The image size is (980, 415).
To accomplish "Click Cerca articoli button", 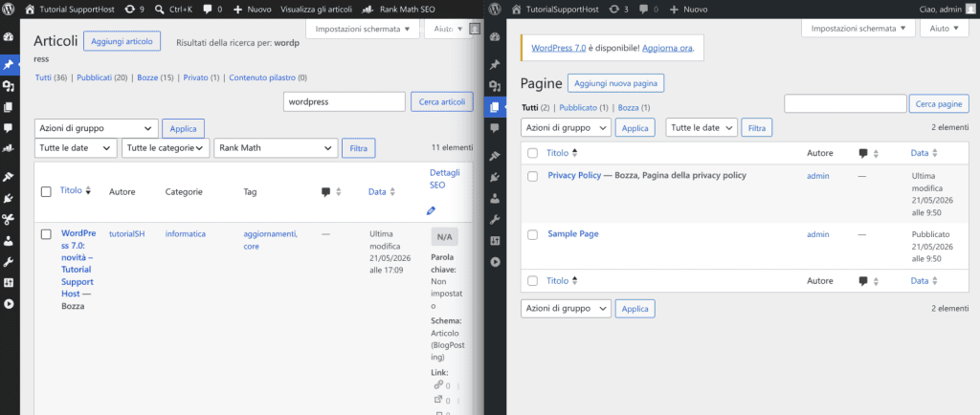I will click(x=442, y=101).
